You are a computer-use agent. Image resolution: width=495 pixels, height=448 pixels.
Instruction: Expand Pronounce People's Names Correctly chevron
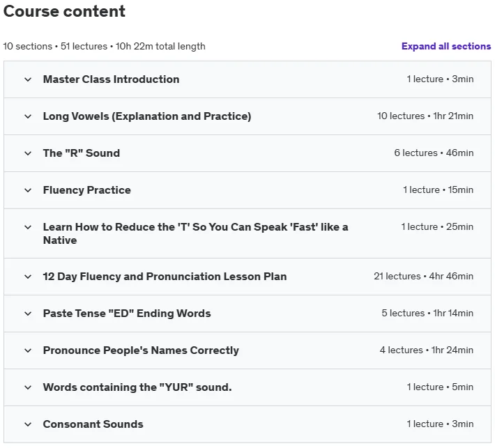point(28,350)
